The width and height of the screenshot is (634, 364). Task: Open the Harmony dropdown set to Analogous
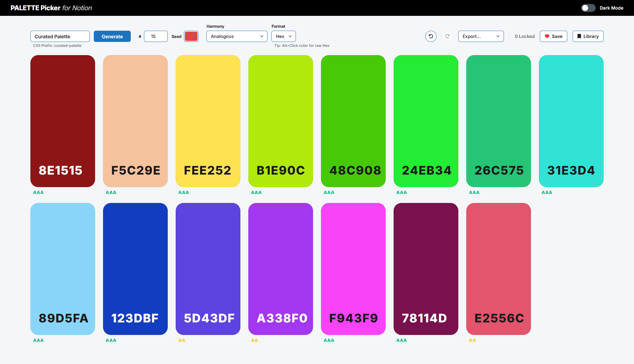tap(236, 36)
